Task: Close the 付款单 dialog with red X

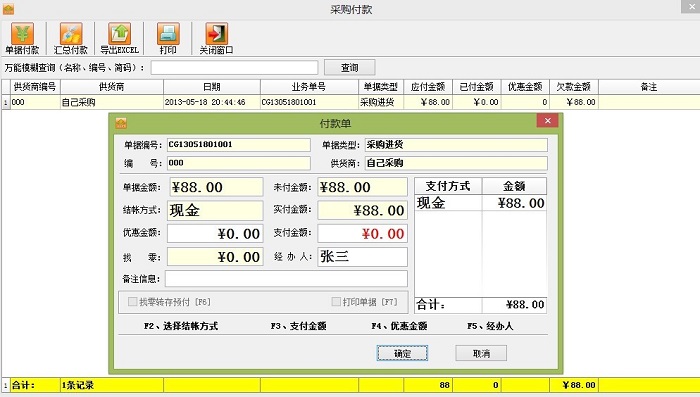Action: click(x=547, y=121)
